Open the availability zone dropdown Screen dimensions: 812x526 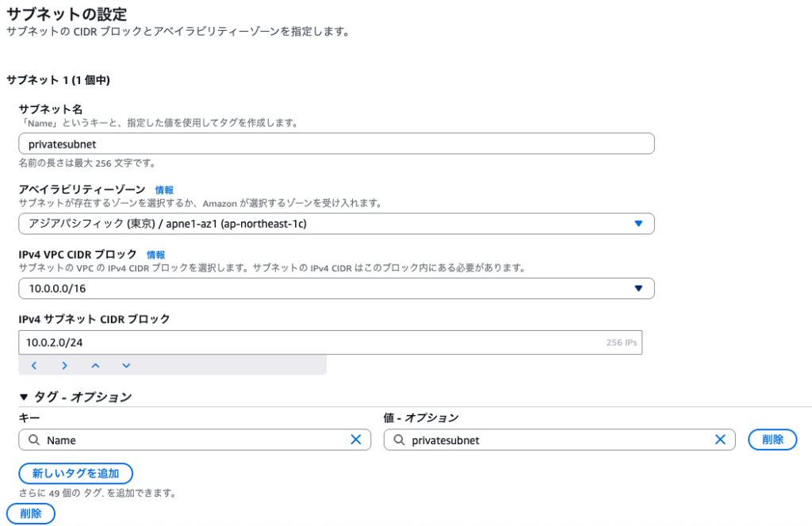[x=336, y=224]
